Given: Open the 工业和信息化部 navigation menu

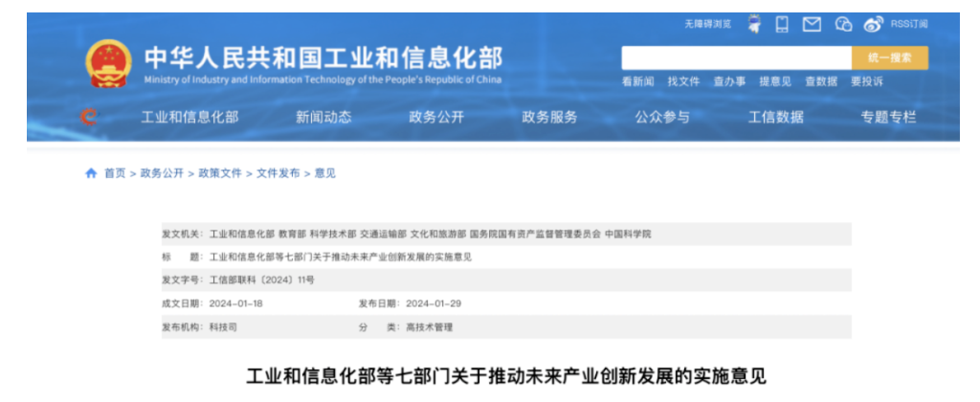Looking at the screenshot, I should (189, 117).
